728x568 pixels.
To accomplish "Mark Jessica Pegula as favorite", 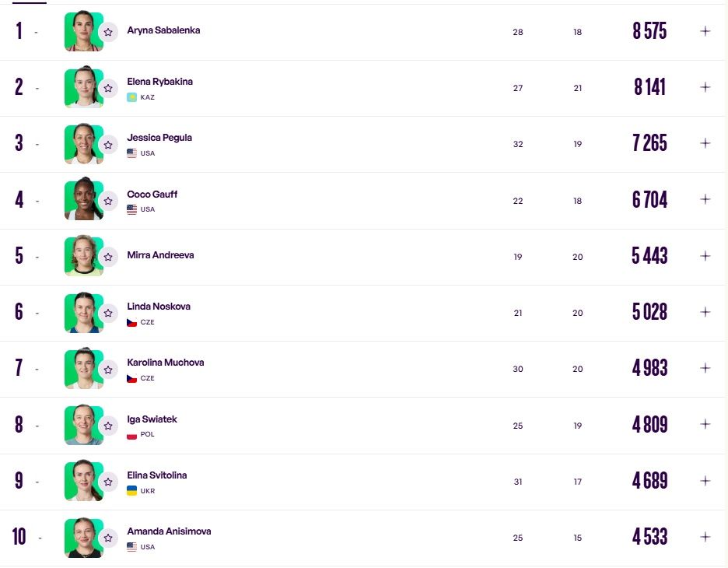I will pyautogui.click(x=108, y=145).
